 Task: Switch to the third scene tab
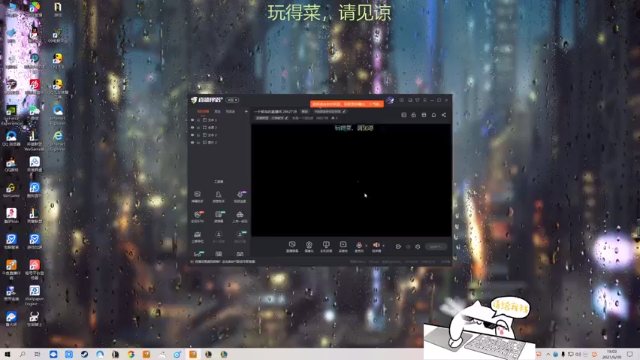[x=230, y=111]
